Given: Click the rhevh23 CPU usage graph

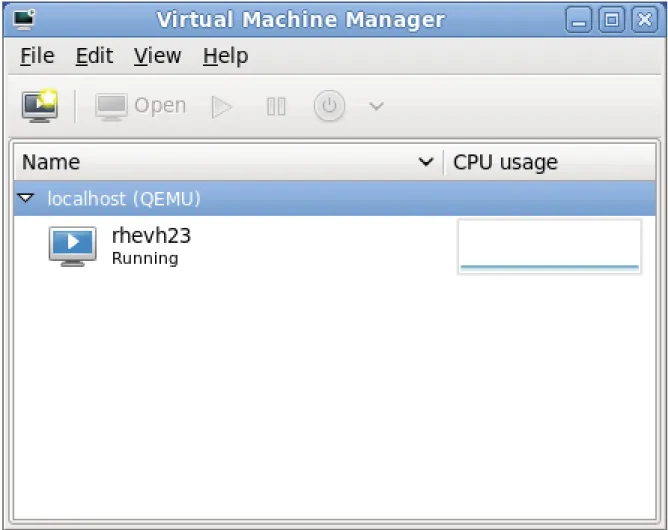Looking at the screenshot, I should tap(549, 247).
